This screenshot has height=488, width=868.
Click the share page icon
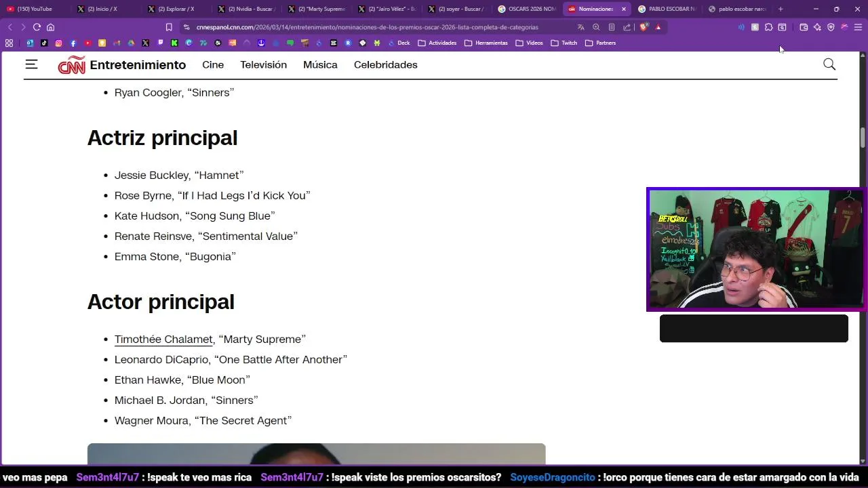point(627,27)
